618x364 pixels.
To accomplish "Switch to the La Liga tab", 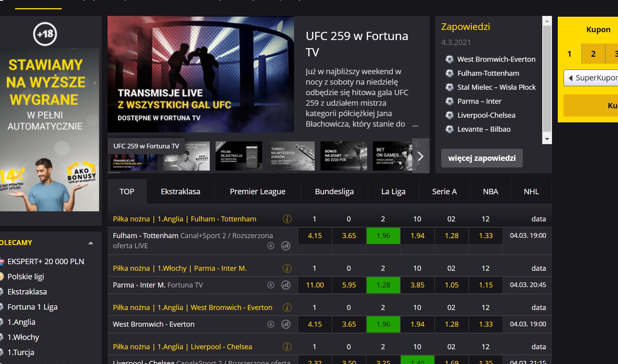I will pos(393,192).
